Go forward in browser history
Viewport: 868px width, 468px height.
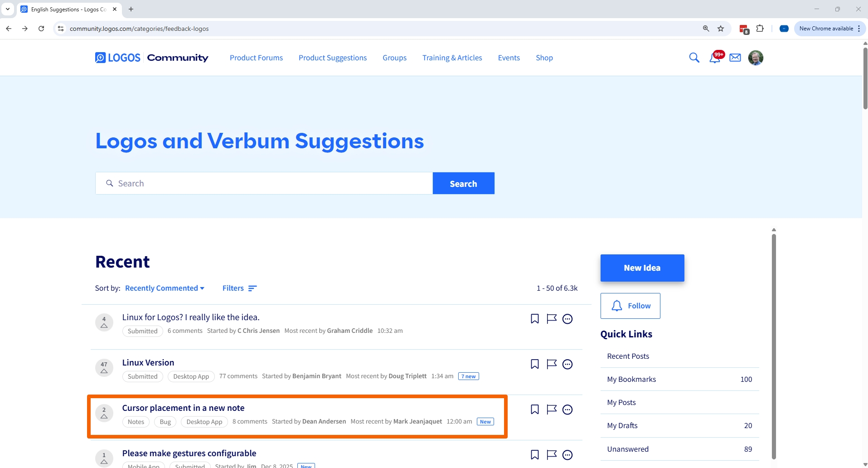click(x=25, y=29)
